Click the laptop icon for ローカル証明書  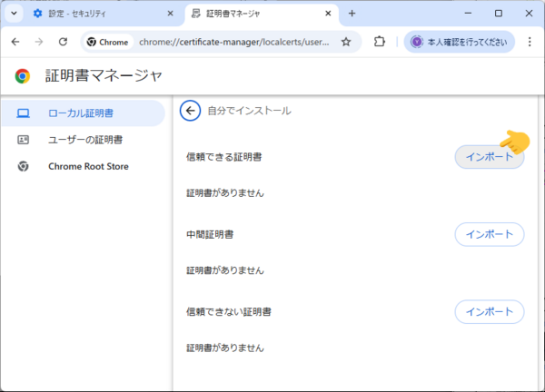(24, 113)
